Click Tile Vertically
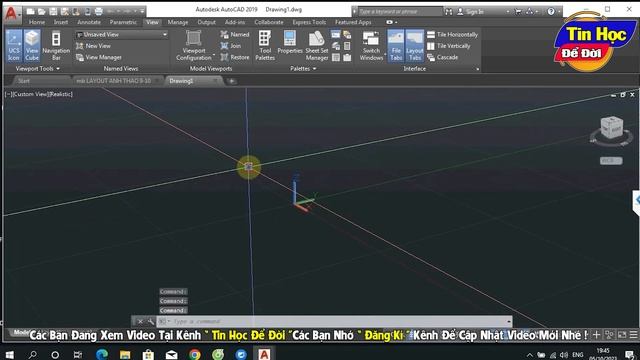The image size is (640, 360). click(449, 46)
